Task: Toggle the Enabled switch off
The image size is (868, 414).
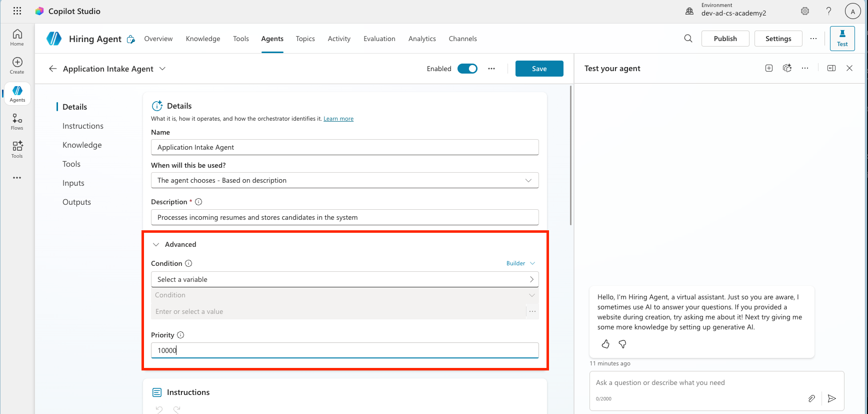Action: click(x=467, y=69)
